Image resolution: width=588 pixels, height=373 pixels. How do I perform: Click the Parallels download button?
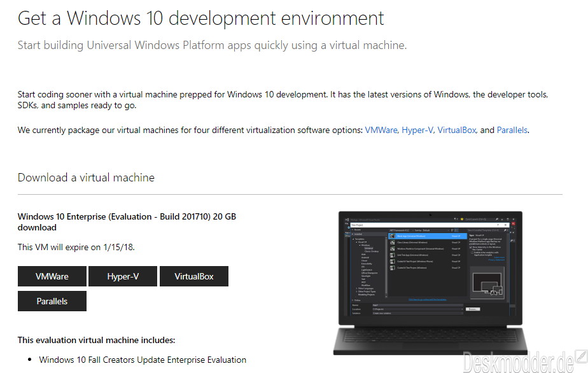coord(52,301)
